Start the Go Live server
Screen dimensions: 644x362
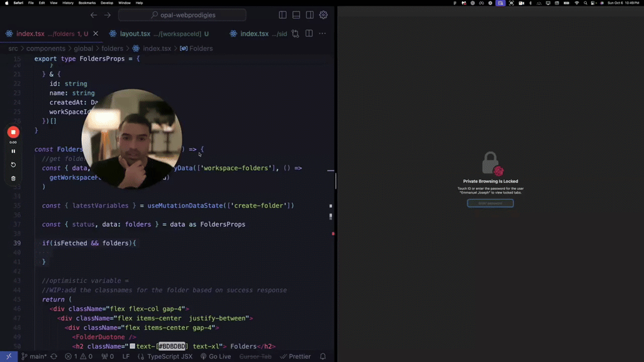pyautogui.click(x=216, y=356)
